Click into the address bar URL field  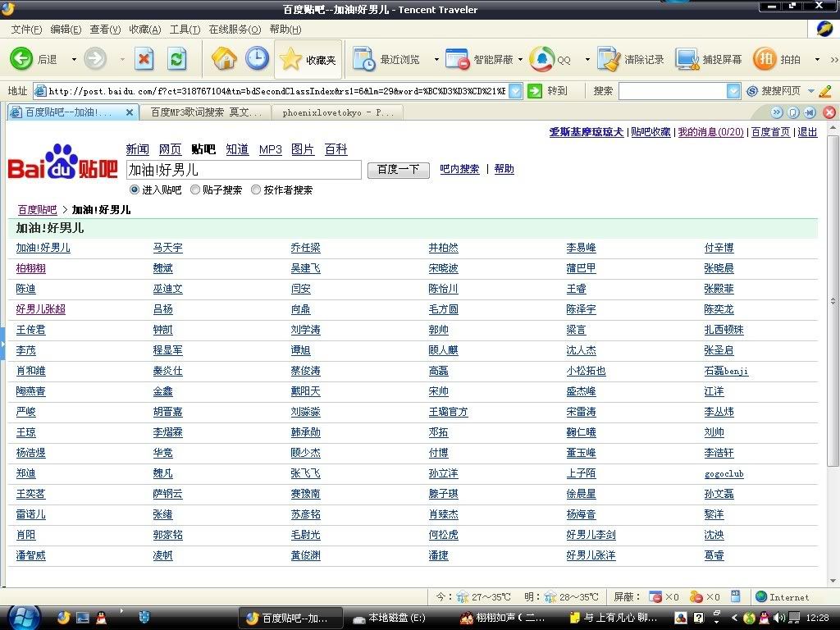pyautogui.click(x=276, y=91)
